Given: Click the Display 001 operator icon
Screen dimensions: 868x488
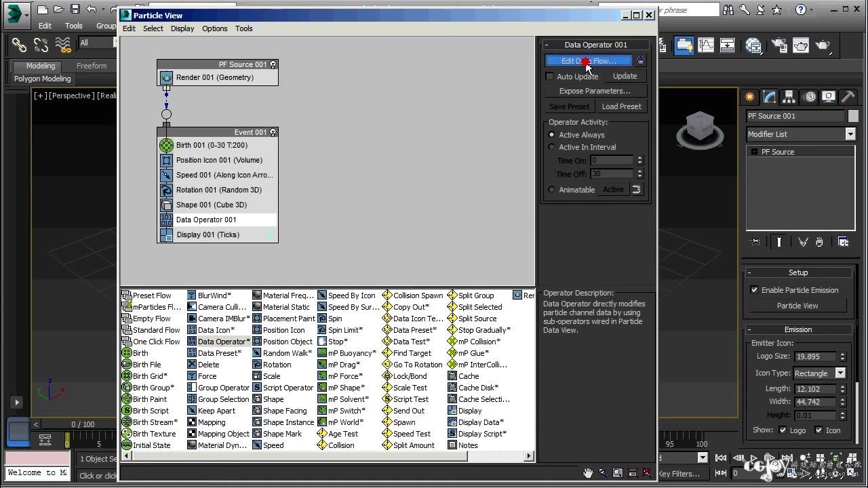Looking at the screenshot, I should (166, 235).
